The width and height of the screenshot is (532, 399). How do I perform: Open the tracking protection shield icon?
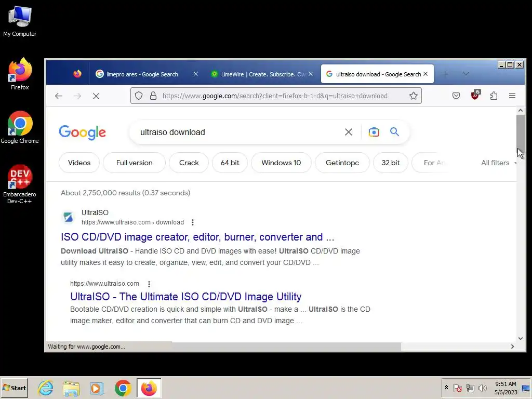(x=139, y=96)
